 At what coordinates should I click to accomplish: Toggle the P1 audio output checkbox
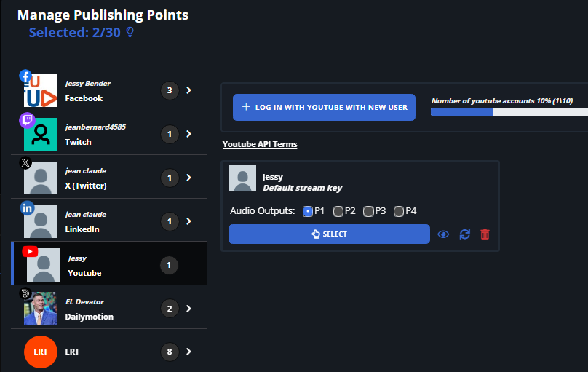[x=308, y=211]
